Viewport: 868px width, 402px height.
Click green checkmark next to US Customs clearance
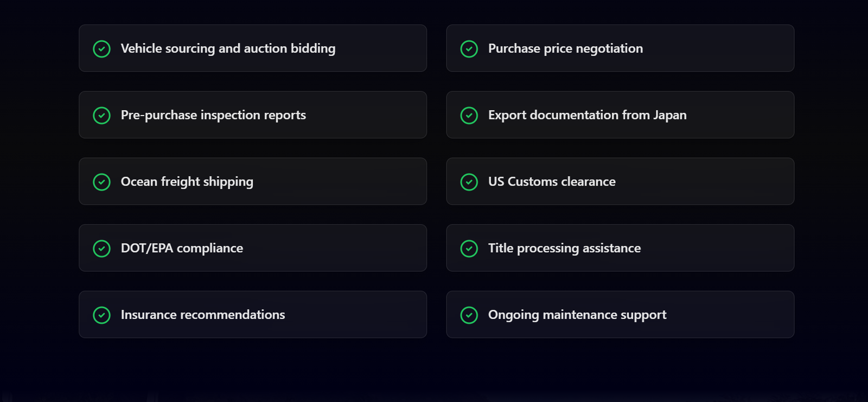469,182
